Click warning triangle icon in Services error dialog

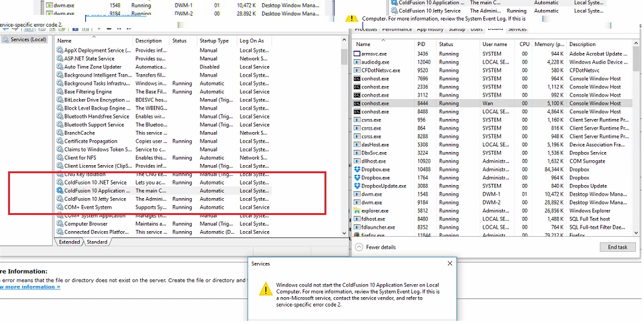click(266, 288)
